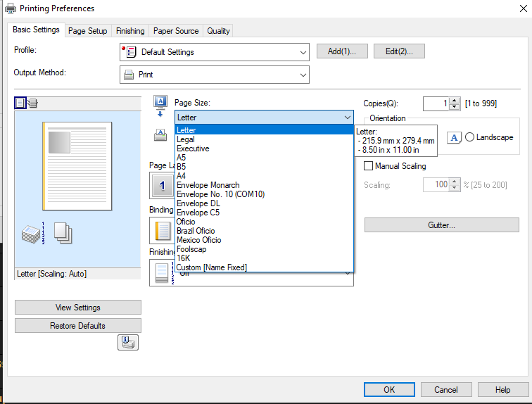This screenshot has height=404, width=532.
Task: Switch to the Basic Settings tab
Action: (36, 30)
